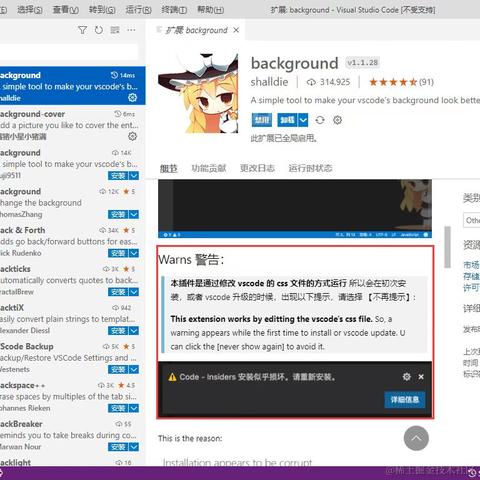Install the Backspace++ extension

pyautogui.click(x=118, y=408)
